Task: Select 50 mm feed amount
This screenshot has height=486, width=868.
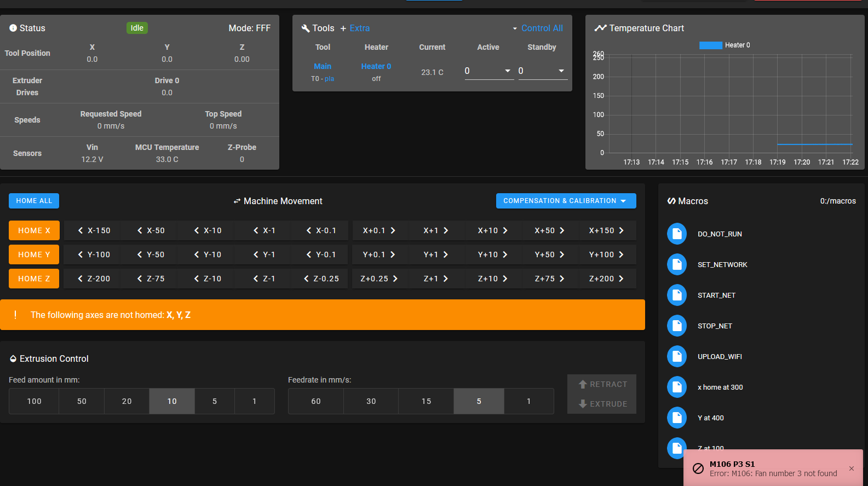Action: click(82, 401)
